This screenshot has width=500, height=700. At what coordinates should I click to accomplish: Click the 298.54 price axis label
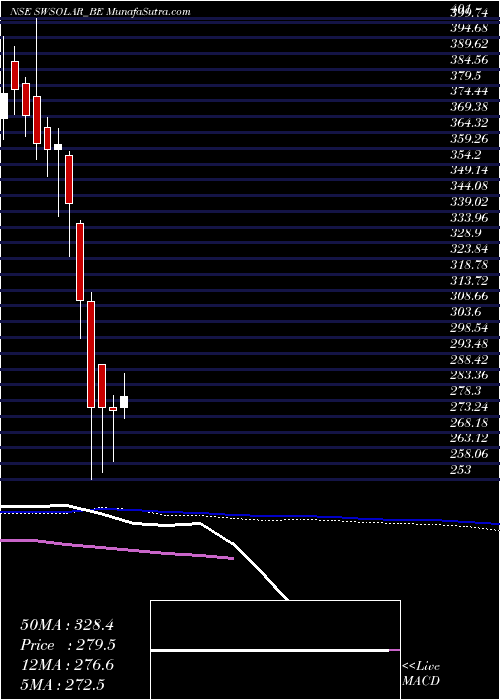pyautogui.click(x=470, y=328)
